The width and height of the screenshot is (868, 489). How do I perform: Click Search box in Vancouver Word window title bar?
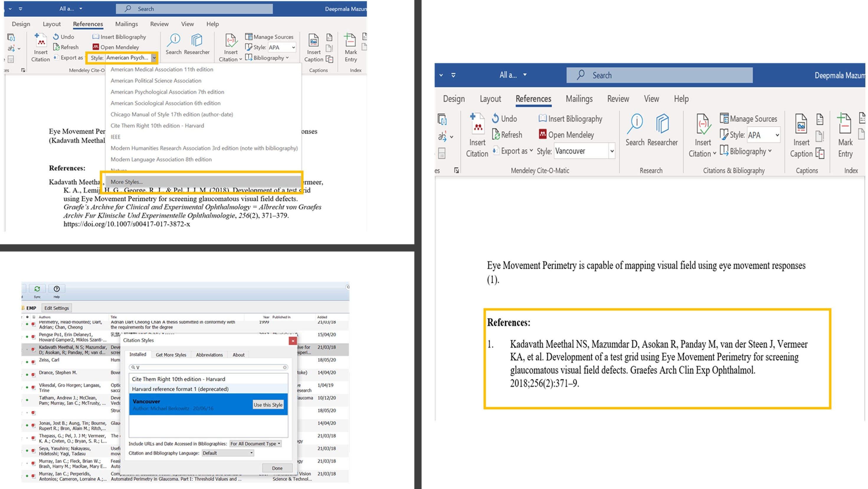tap(659, 75)
